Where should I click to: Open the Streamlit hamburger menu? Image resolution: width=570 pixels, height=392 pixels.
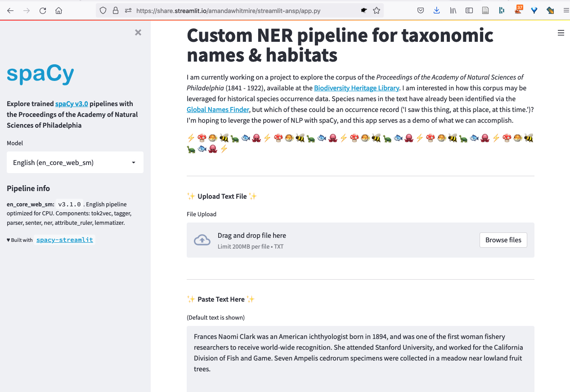tap(561, 33)
